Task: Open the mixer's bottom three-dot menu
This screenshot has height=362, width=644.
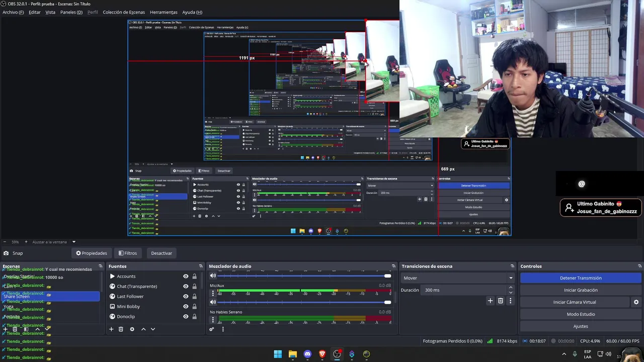Action: (223, 329)
